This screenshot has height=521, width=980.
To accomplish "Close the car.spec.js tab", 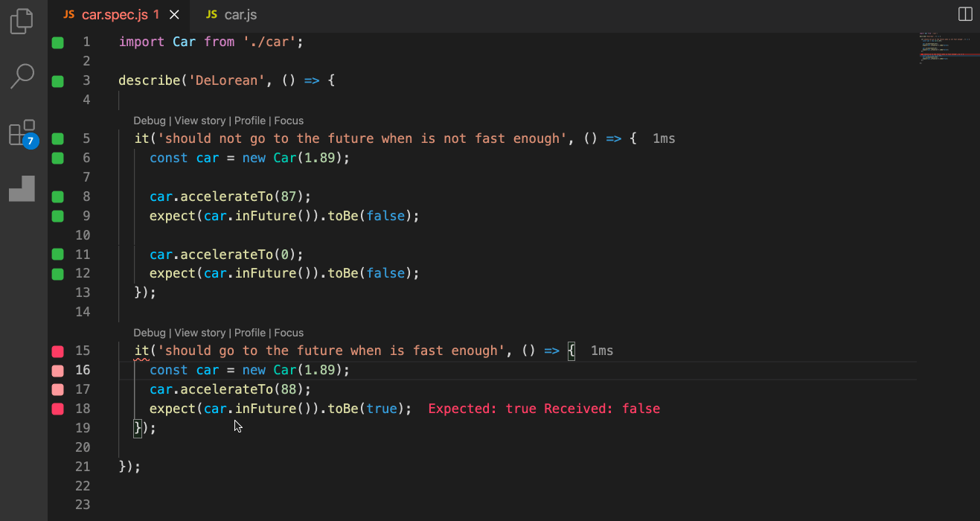I will pyautogui.click(x=174, y=15).
